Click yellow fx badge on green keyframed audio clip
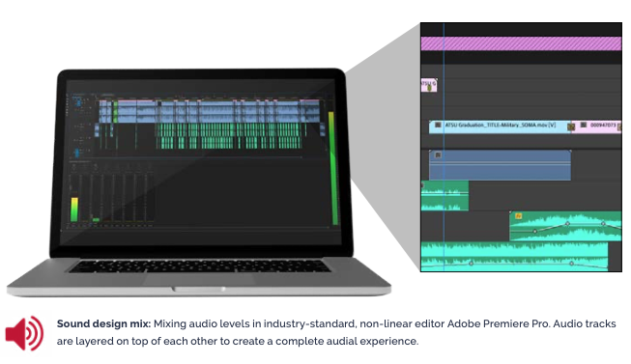The width and height of the screenshot is (631, 364). 518,216
